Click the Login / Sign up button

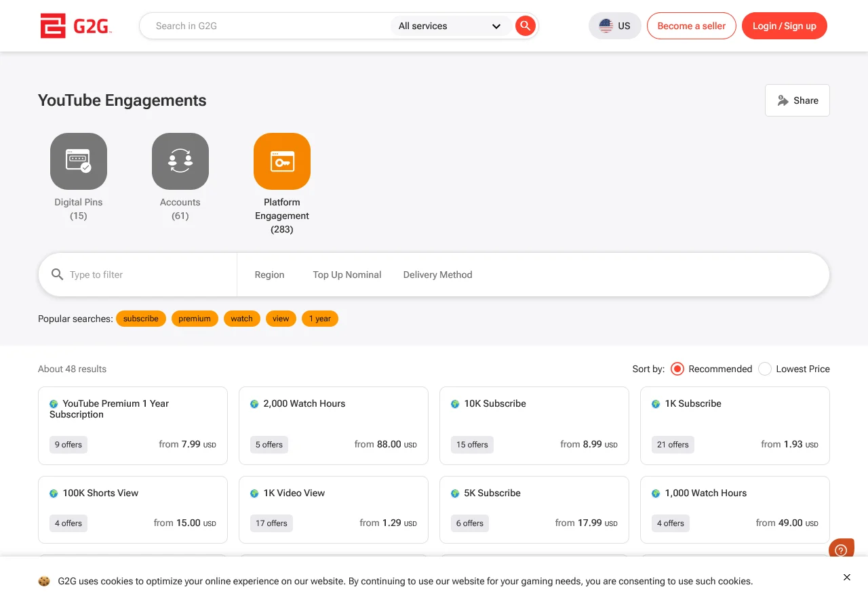pos(785,26)
